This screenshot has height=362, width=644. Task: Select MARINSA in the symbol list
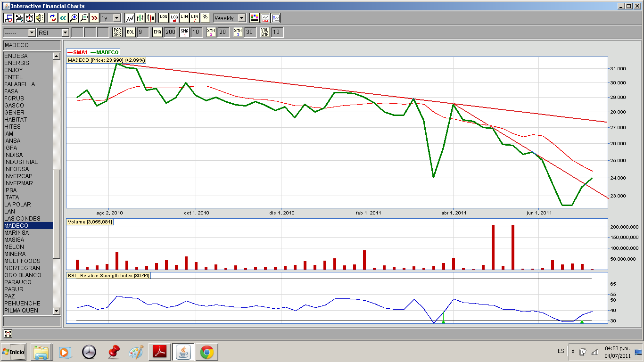coord(28,233)
